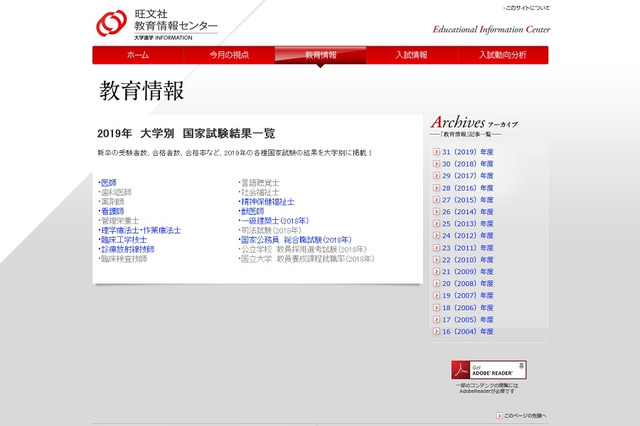Click the grayed 薬剤師 entry
The width and height of the screenshot is (640, 426).
point(112,202)
